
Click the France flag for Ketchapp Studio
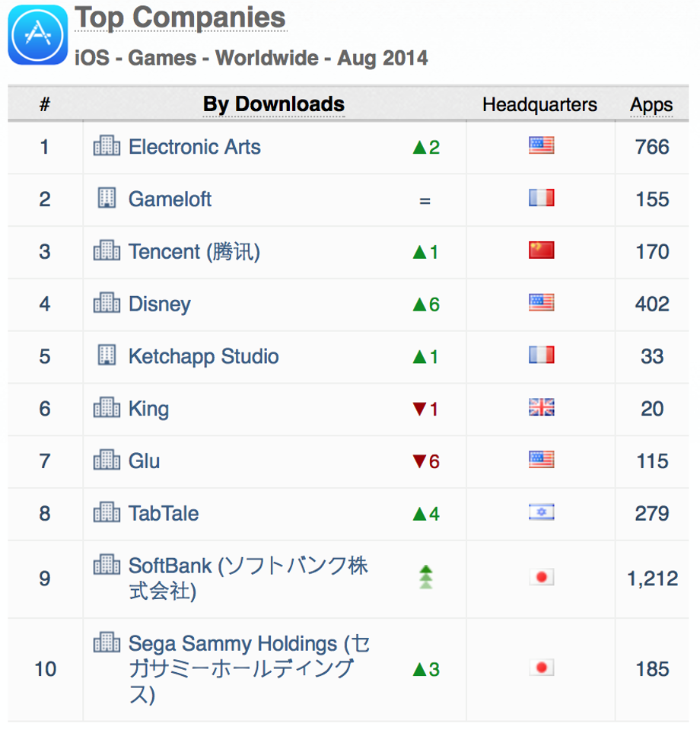[541, 355]
